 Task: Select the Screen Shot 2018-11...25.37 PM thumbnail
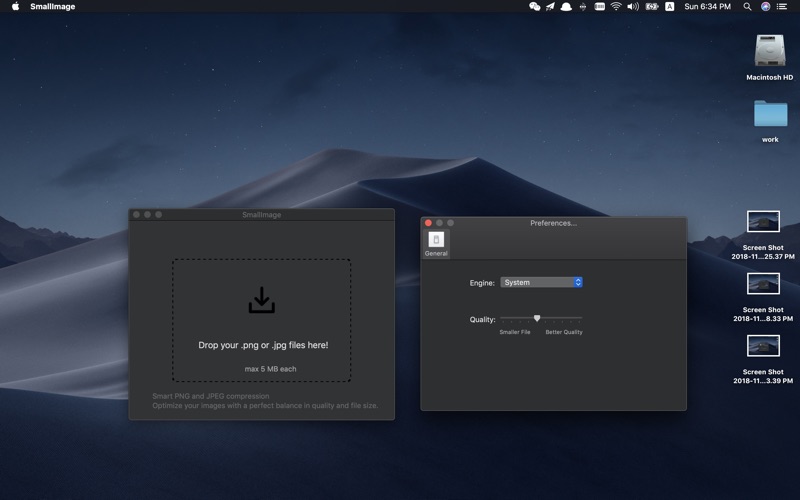(763, 222)
